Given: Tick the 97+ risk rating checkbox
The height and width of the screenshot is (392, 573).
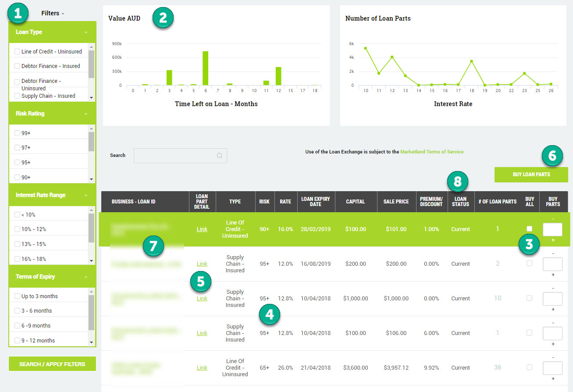Looking at the screenshot, I should pos(17,148).
